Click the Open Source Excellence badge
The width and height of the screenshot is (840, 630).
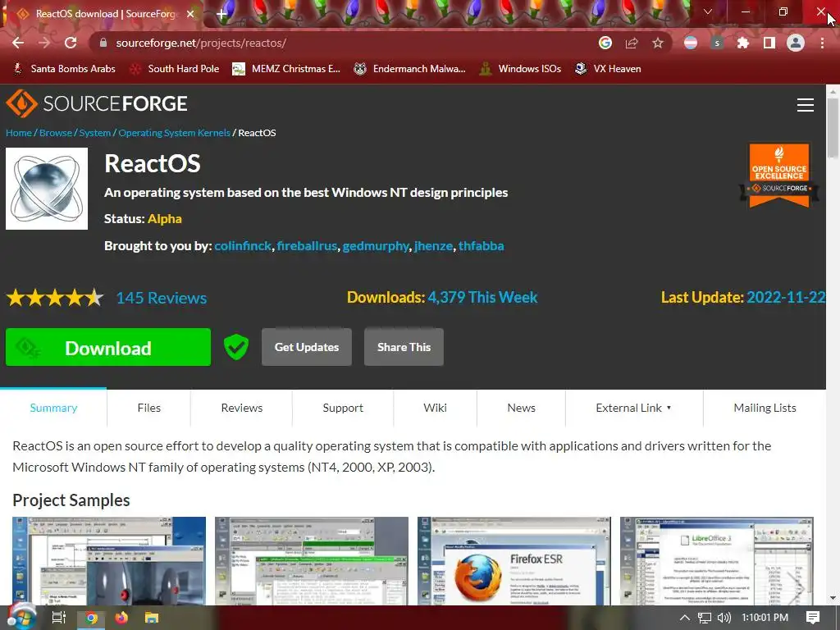(x=779, y=176)
